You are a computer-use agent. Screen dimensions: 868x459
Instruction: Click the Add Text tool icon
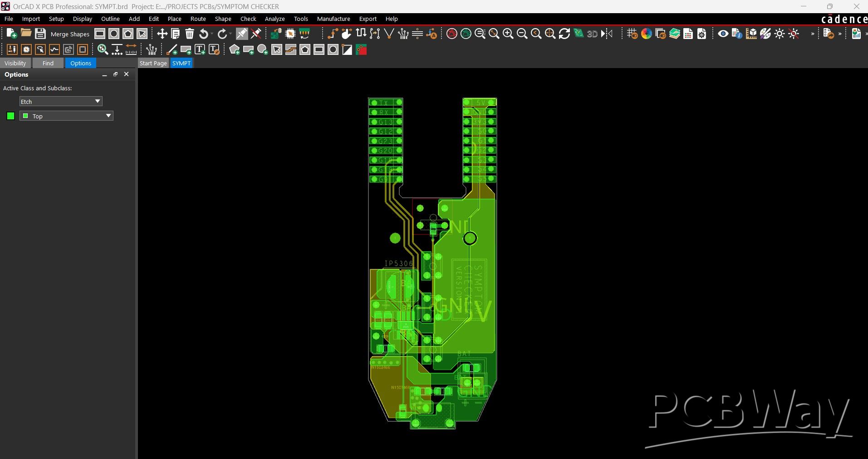click(x=200, y=50)
